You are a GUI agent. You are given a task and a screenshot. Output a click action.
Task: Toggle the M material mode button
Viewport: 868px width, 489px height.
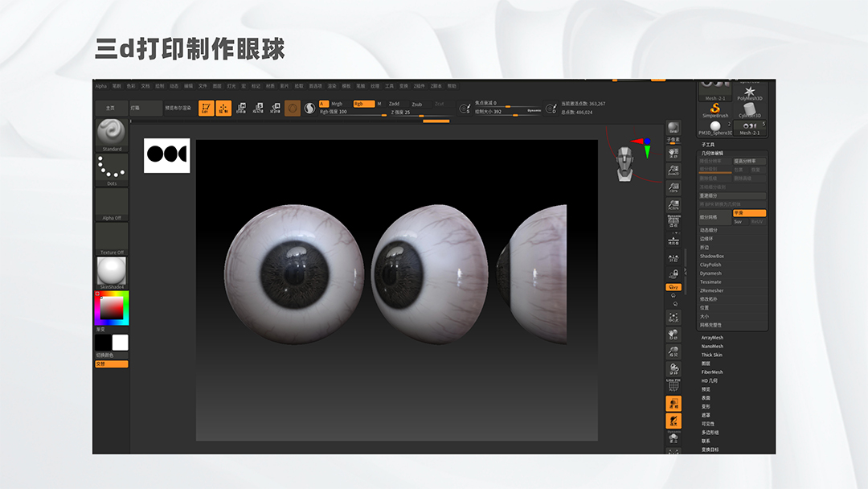[379, 104]
